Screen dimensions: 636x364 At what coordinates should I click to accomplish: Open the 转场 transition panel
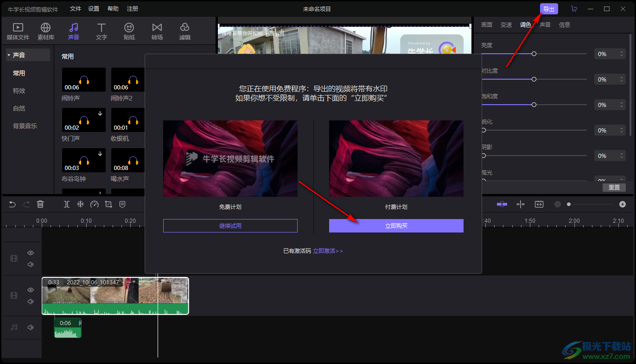click(x=157, y=31)
